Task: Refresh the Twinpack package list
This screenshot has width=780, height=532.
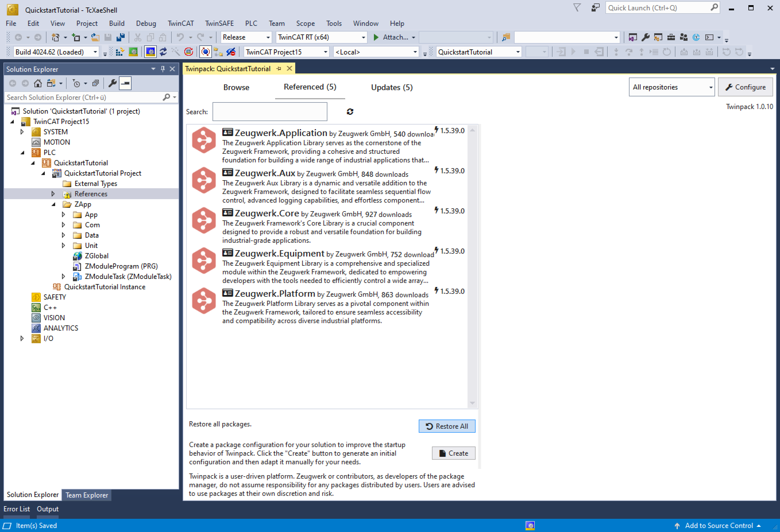Action: coord(350,112)
